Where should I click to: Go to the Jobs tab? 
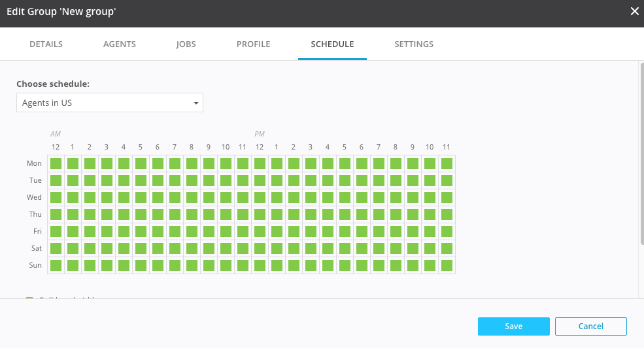coord(186,44)
